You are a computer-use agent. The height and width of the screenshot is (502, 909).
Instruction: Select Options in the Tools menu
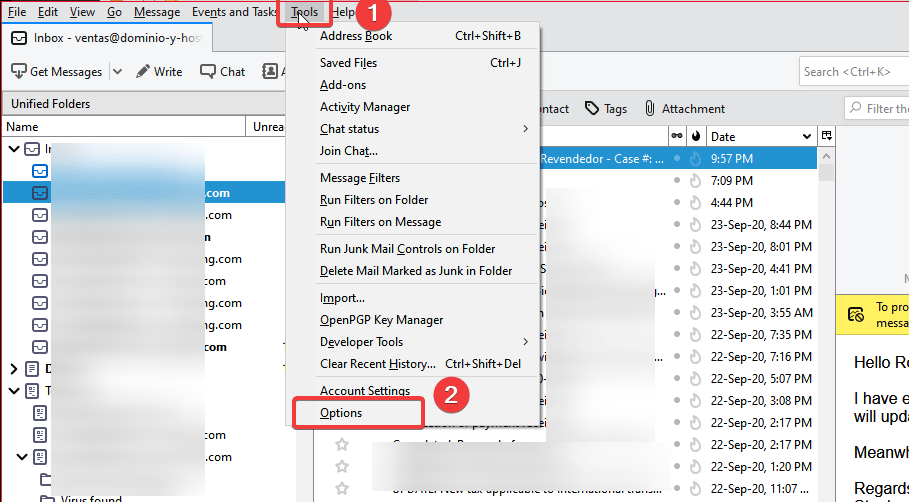[341, 413]
